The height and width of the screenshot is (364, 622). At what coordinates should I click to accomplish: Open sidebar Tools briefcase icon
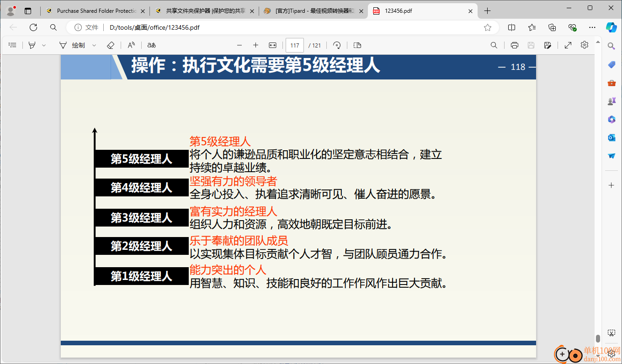611,83
